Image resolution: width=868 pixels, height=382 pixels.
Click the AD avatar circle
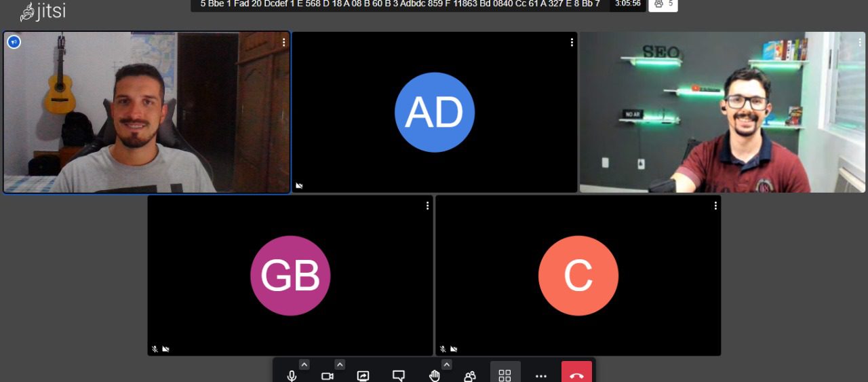click(x=435, y=112)
